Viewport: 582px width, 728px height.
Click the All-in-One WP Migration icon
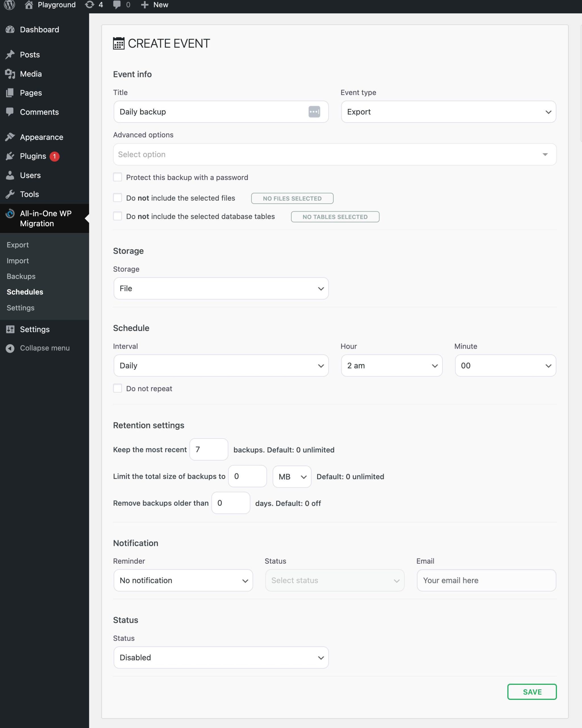coord(10,213)
